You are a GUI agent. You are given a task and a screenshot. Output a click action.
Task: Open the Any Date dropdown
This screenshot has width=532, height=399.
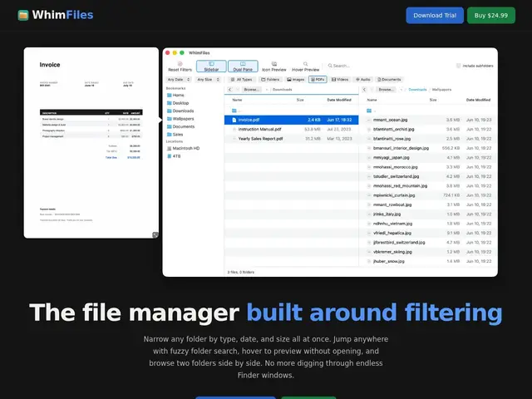(178, 80)
